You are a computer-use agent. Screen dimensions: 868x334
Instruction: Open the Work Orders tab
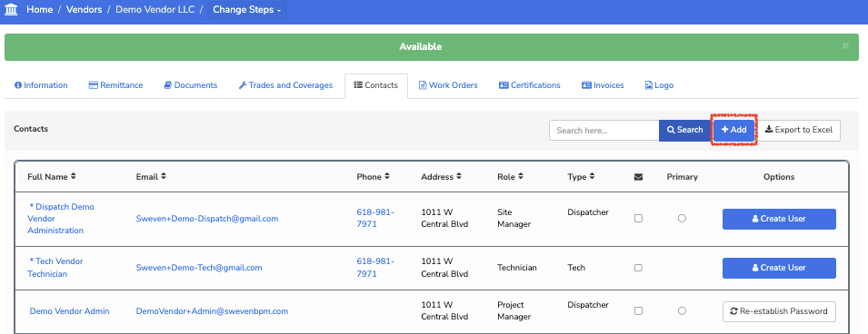pyautogui.click(x=448, y=85)
